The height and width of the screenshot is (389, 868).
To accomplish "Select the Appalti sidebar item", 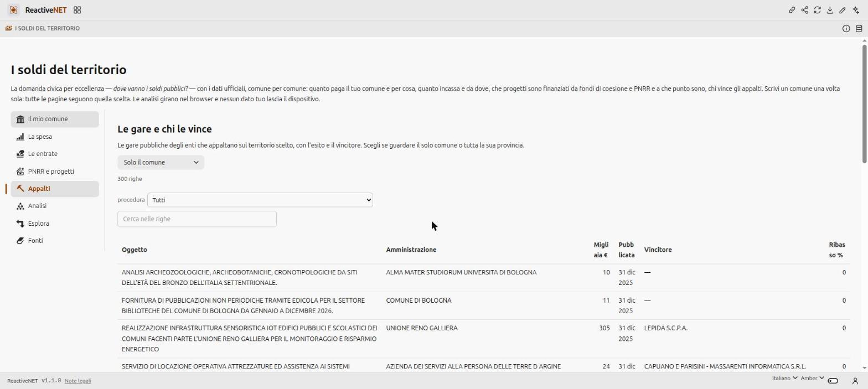I will 55,189.
